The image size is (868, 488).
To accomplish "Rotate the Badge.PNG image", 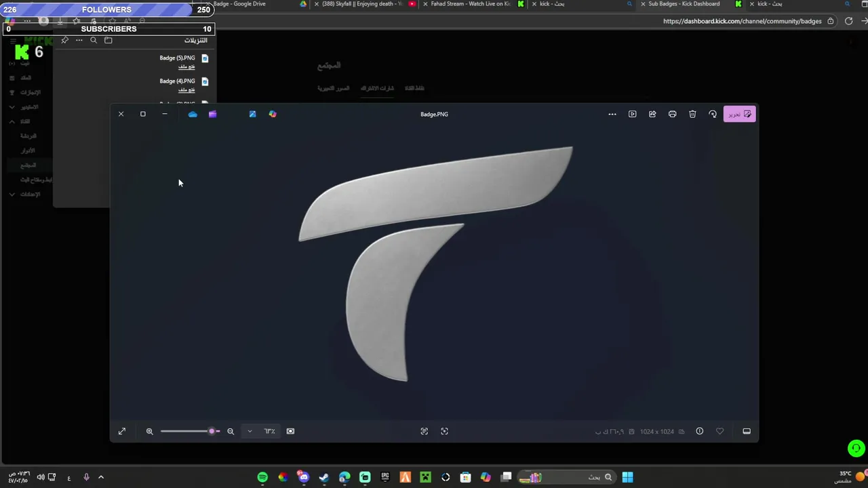I will [x=713, y=114].
